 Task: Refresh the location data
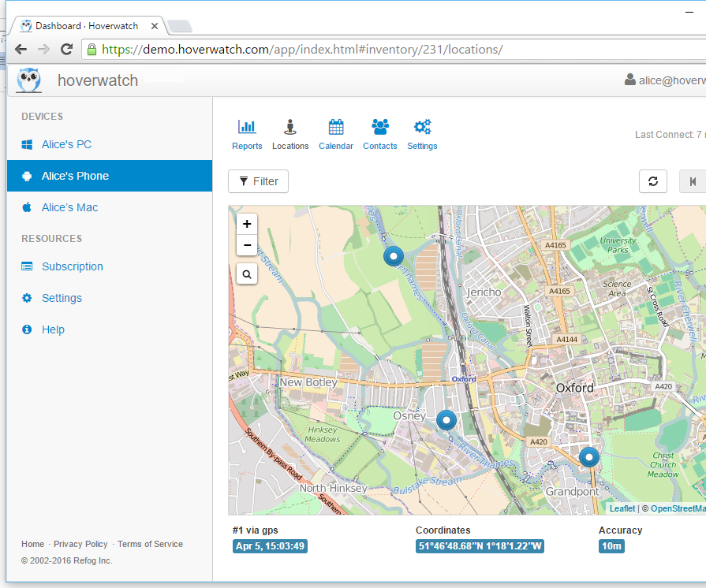652,181
